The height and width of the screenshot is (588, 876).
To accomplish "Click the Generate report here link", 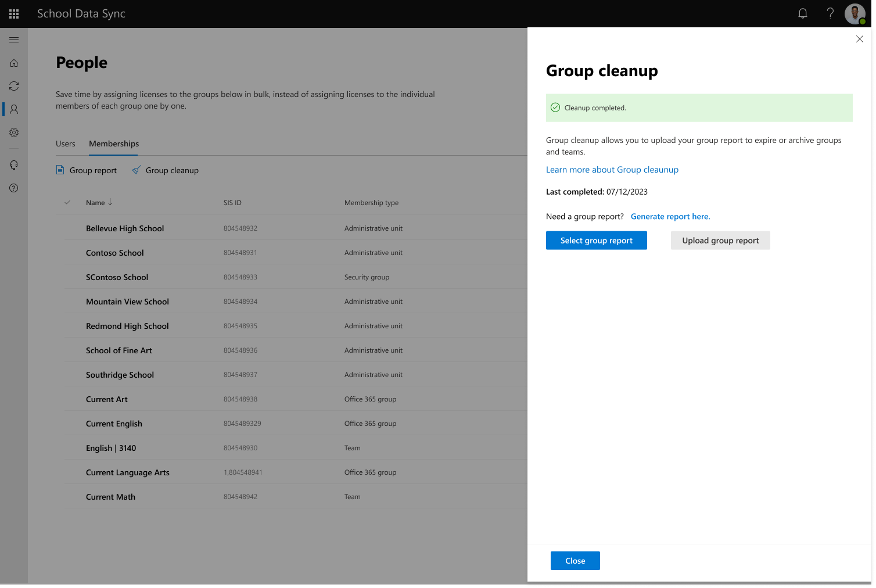I will 670,217.
